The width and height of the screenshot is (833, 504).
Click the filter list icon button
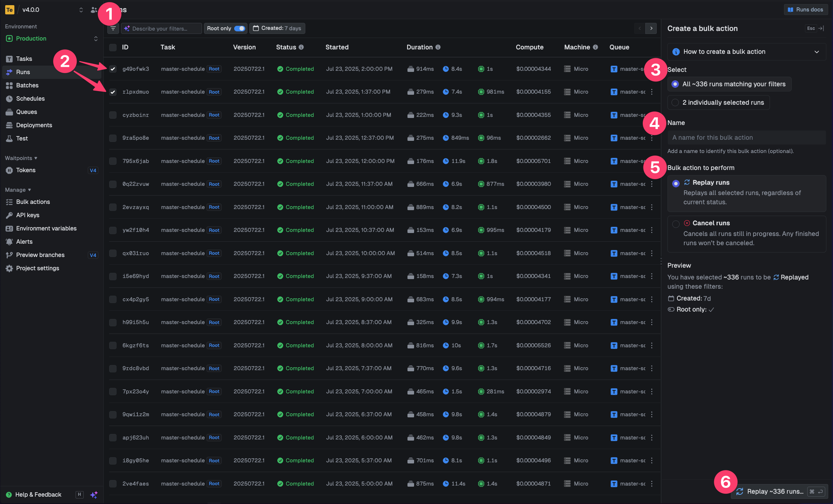(x=113, y=28)
